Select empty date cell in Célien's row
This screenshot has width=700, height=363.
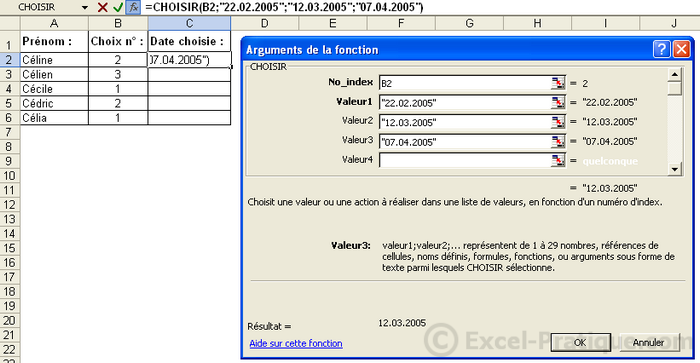pos(189,74)
